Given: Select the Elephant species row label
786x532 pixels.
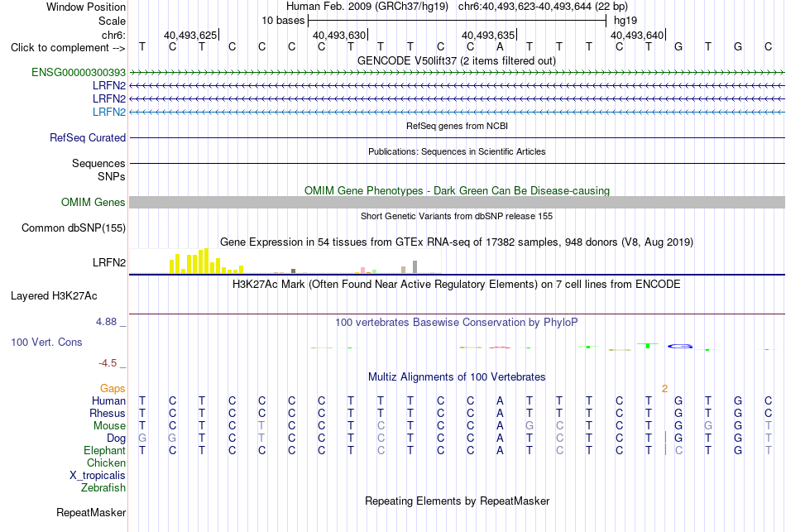Looking at the screenshot, I should [x=105, y=450].
